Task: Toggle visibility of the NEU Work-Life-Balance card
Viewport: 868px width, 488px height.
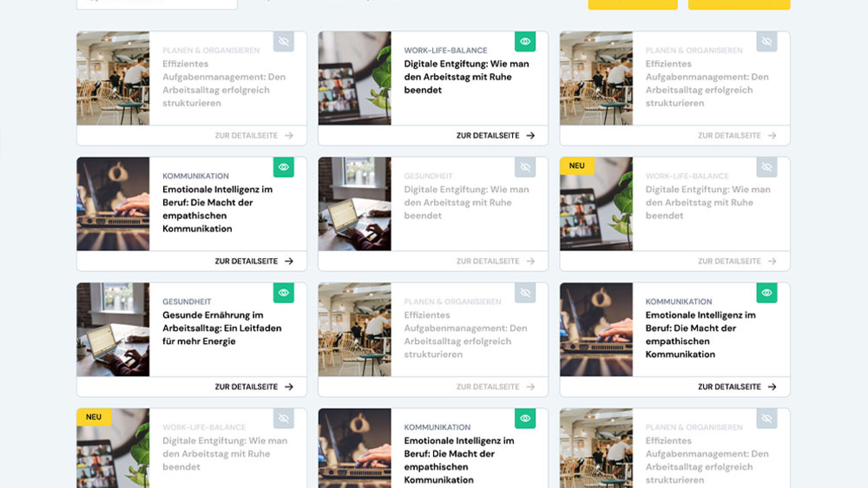Action: [x=767, y=167]
